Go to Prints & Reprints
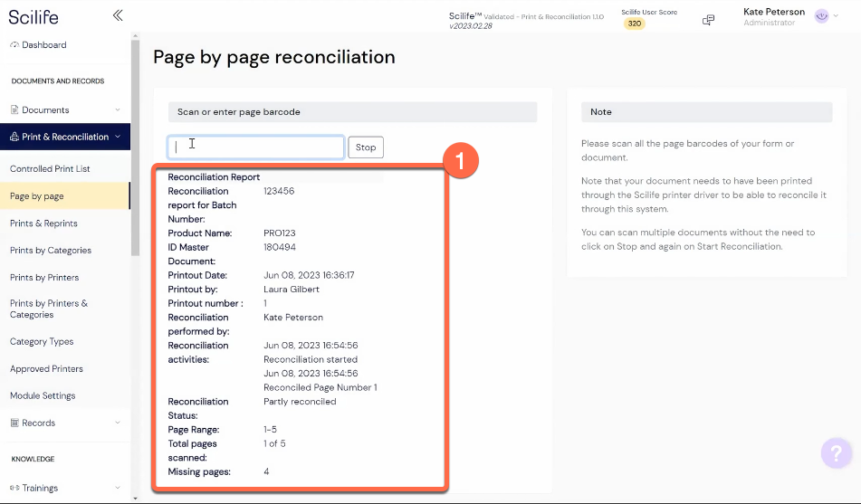861x504 pixels. pyautogui.click(x=43, y=223)
